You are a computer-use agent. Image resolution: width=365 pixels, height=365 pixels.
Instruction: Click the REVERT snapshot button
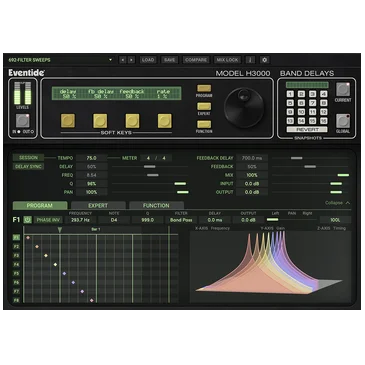(x=307, y=130)
